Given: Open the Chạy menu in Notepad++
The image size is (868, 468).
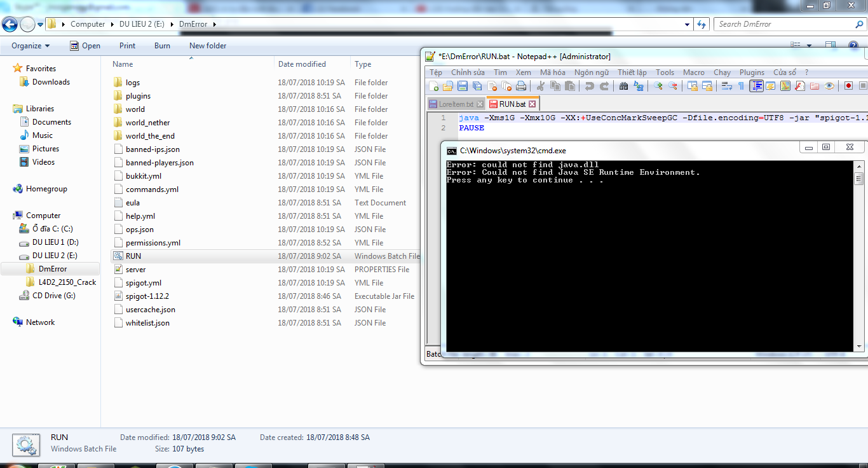Looking at the screenshot, I should [722, 72].
